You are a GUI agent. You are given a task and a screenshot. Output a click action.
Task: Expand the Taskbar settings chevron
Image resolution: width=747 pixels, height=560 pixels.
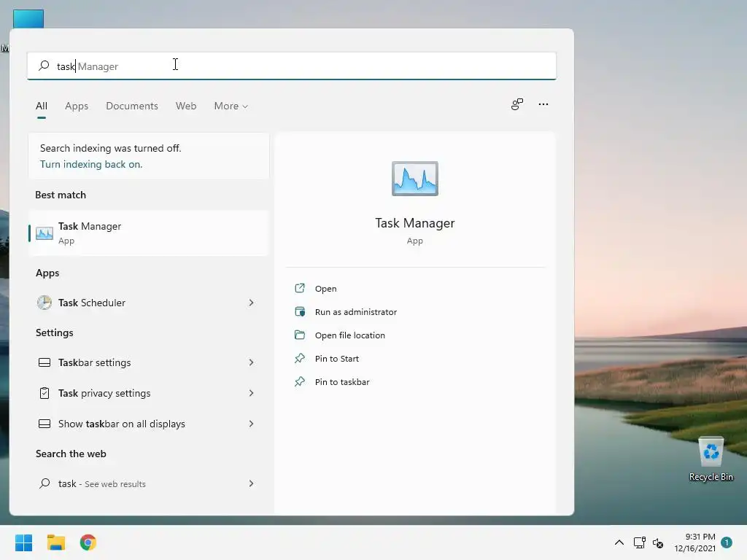251,362
